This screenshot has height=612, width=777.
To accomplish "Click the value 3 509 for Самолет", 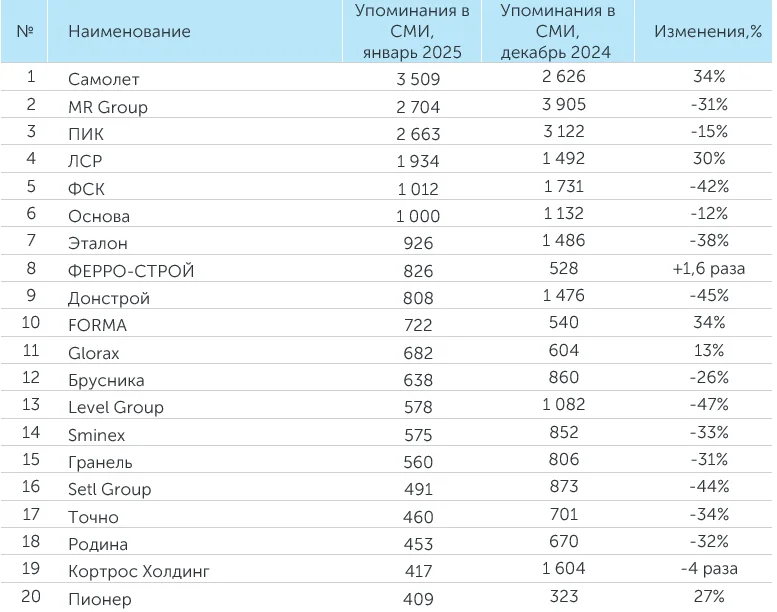I will click(418, 79).
